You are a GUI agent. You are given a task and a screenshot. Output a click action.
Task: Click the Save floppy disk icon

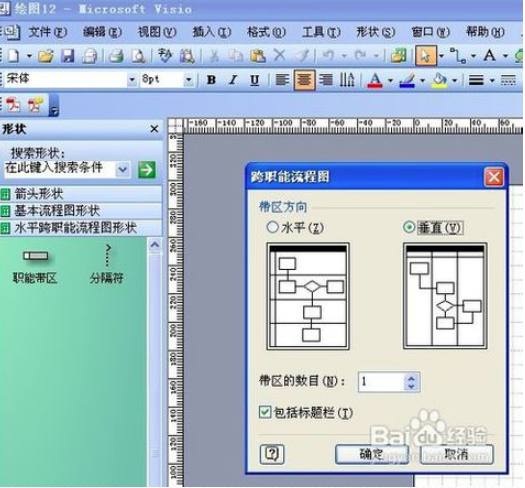[68, 56]
